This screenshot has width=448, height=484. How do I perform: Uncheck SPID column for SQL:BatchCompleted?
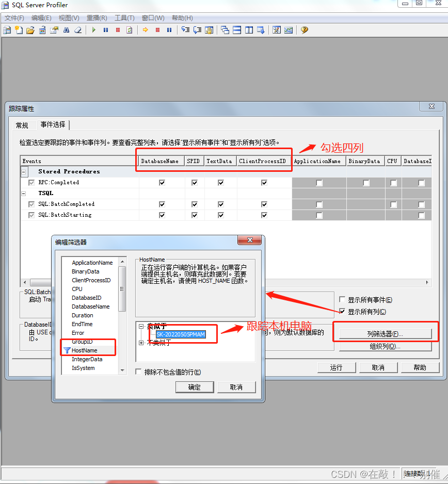click(194, 204)
